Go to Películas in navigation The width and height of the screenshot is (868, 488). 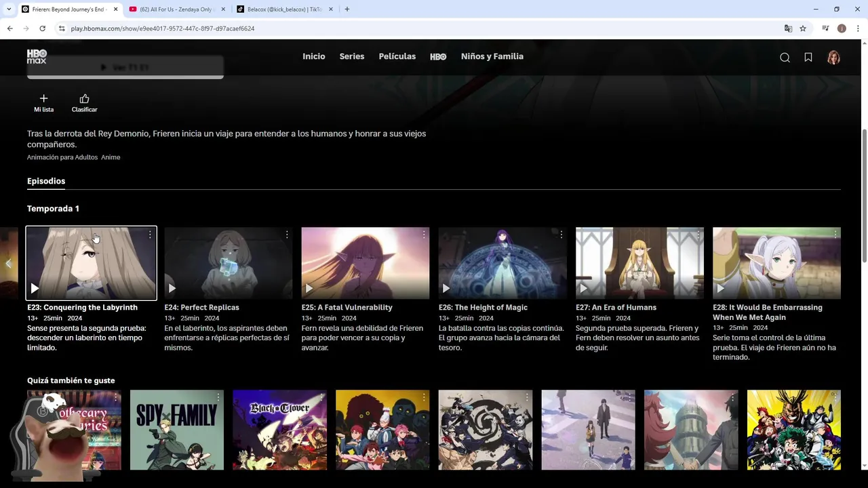pos(397,56)
